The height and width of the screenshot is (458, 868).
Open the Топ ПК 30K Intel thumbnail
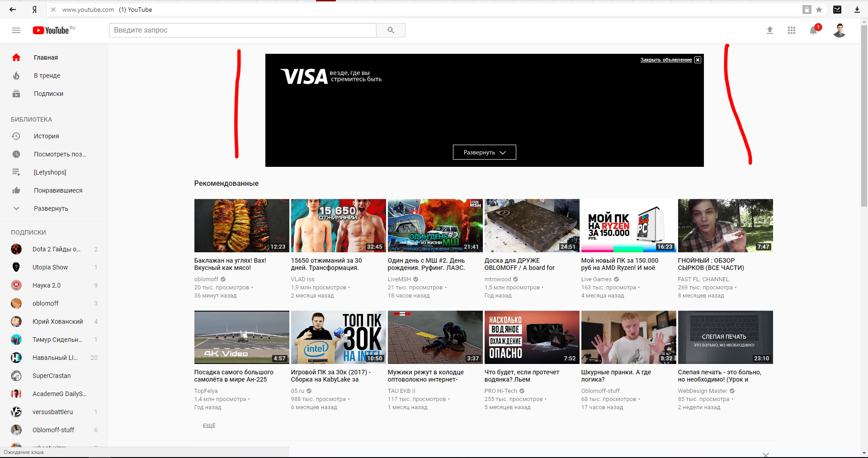click(338, 337)
